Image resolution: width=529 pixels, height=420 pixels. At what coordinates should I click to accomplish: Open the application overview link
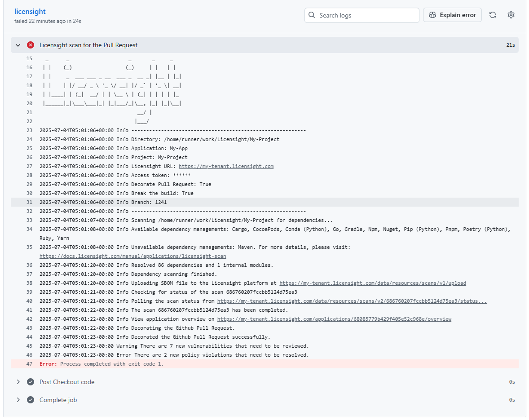pyautogui.click(x=335, y=319)
